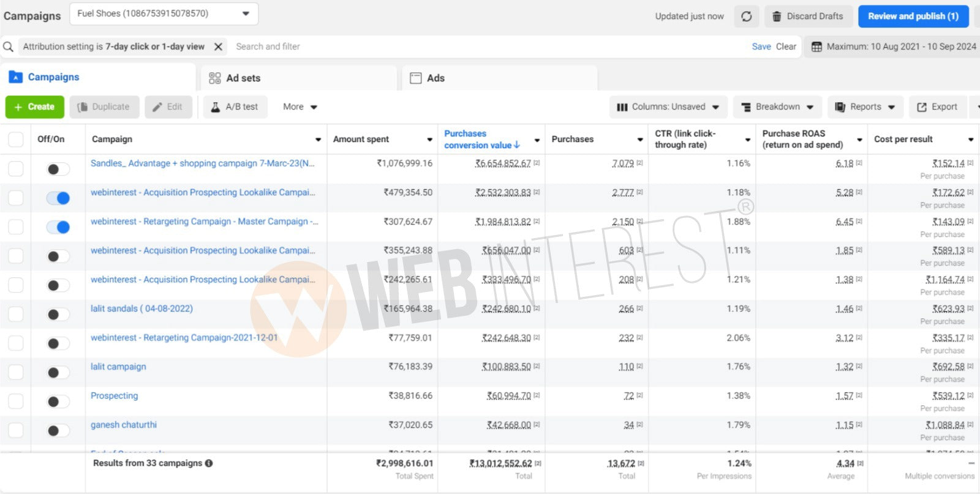980x494 pixels.
Task: Click the info icon beside Results from 33 campaigns
Action: click(x=209, y=463)
